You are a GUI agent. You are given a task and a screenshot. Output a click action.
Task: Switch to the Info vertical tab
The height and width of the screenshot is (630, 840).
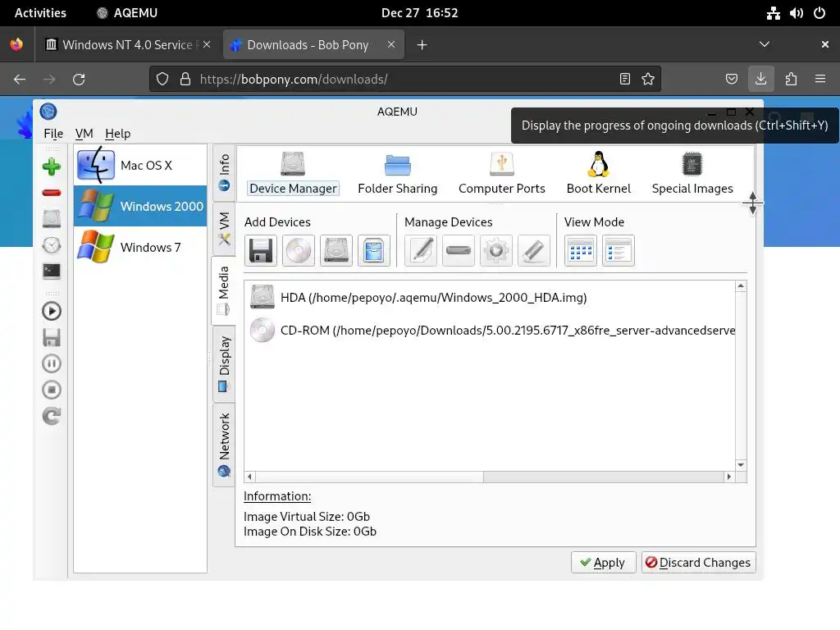click(224, 172)
